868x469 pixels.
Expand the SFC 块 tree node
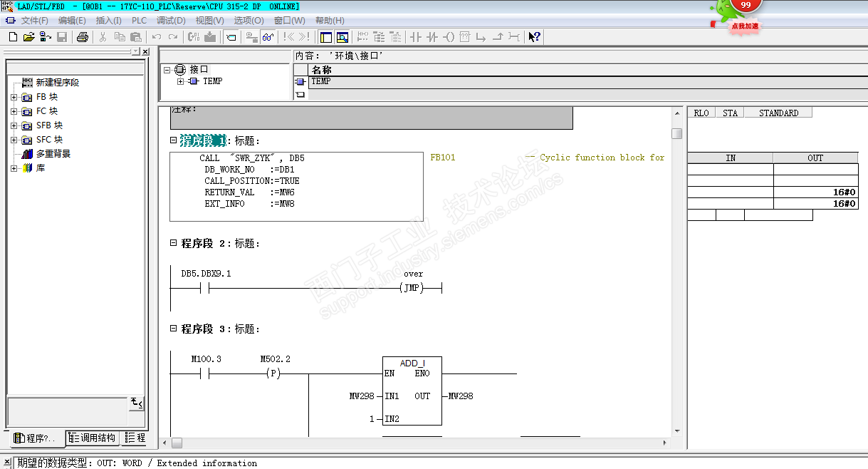(14, 140)
